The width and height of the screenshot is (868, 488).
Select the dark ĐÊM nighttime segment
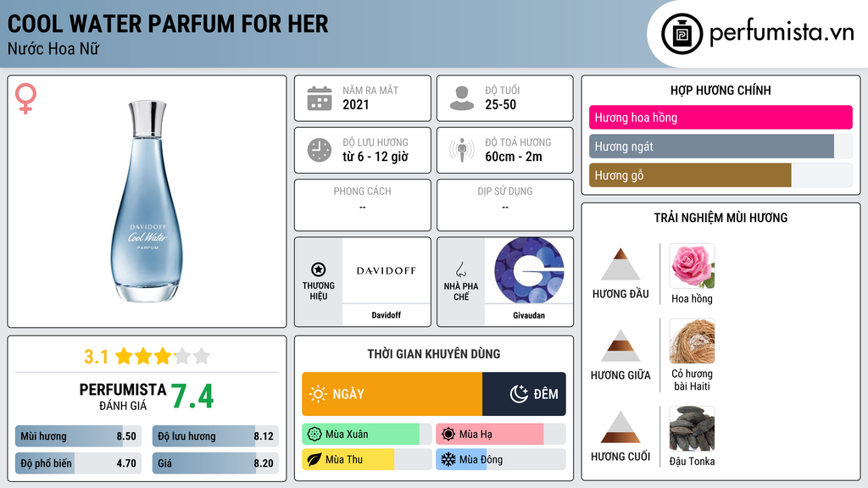pos(524,394)
